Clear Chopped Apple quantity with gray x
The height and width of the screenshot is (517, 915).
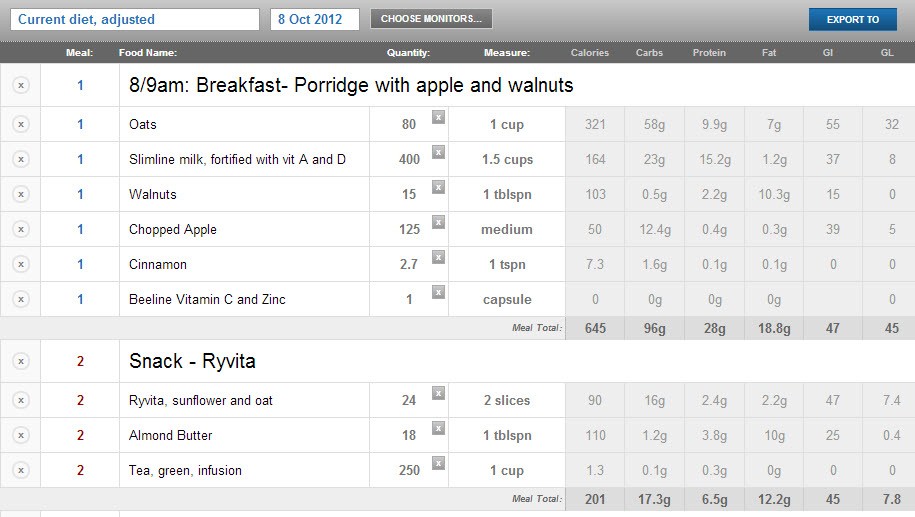tap(438, 222)
